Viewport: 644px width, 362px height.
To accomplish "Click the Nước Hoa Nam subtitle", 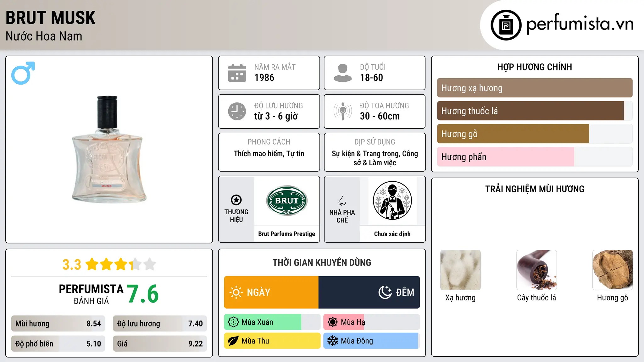I will (44, 36).
